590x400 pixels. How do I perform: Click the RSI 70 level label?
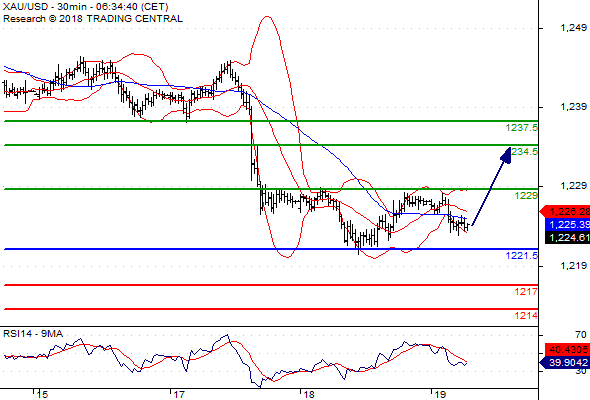581,335
